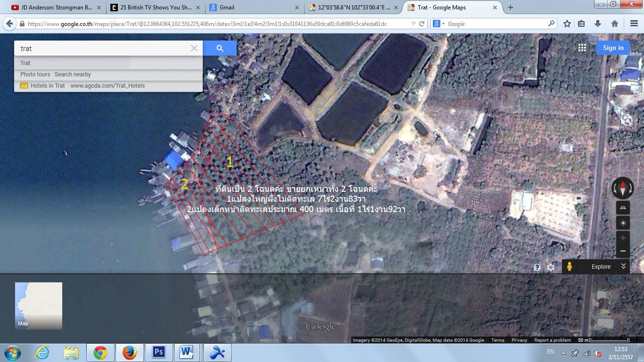Click the compass to reset north
644x362 pixels.
tap(622, 188)
